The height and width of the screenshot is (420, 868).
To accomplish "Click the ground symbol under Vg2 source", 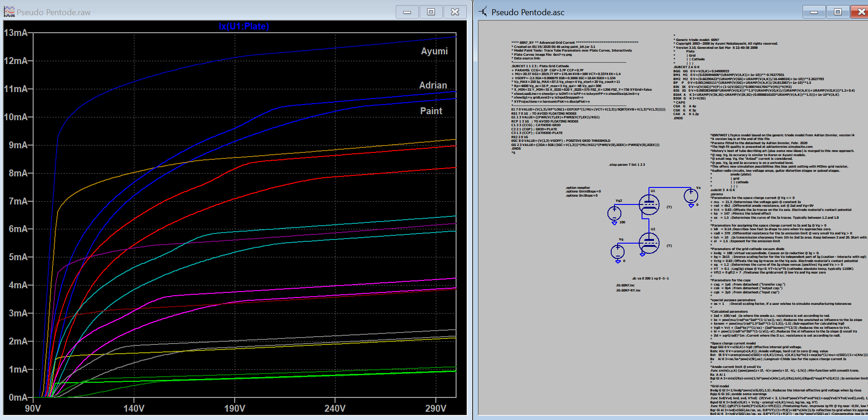I will tap(614, 223).
